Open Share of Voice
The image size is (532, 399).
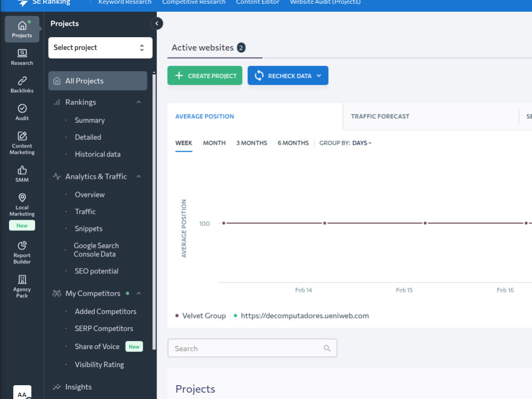(97, 346)
